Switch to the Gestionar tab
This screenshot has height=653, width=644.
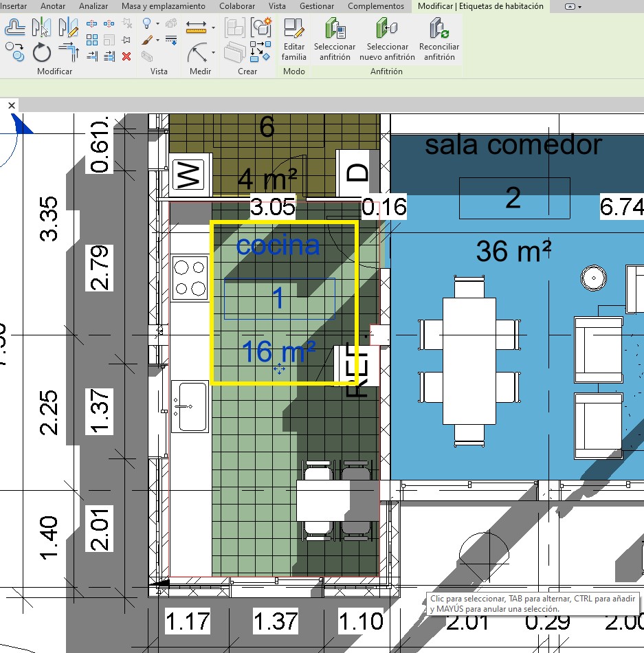(317, 6)
